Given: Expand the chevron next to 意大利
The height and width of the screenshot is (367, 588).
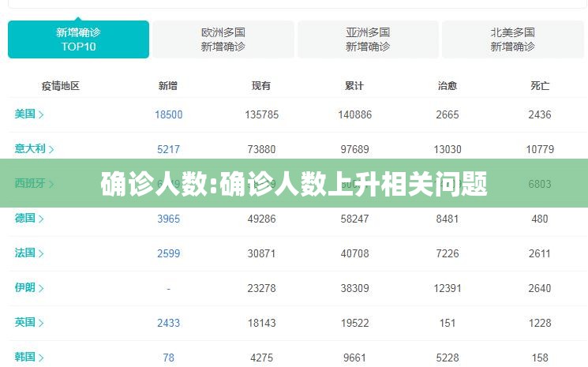Looking at the screenshot, I should click(51, 150).
